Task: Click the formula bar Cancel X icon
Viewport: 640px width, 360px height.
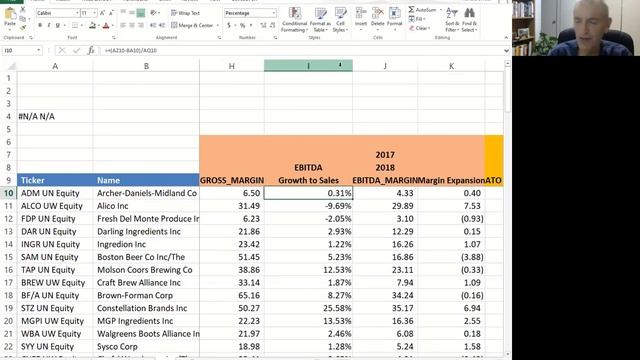Action: [x=62, y=50]
